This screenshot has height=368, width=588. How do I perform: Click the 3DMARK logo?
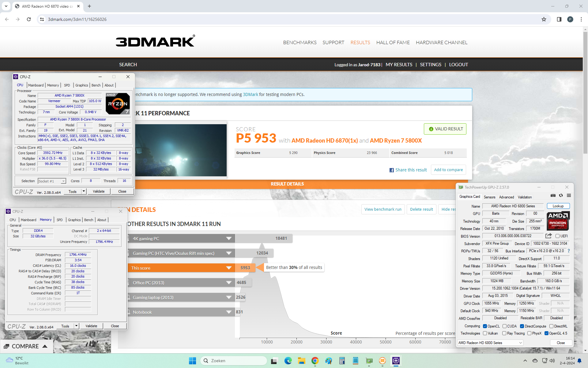click(x=155, y=41)
